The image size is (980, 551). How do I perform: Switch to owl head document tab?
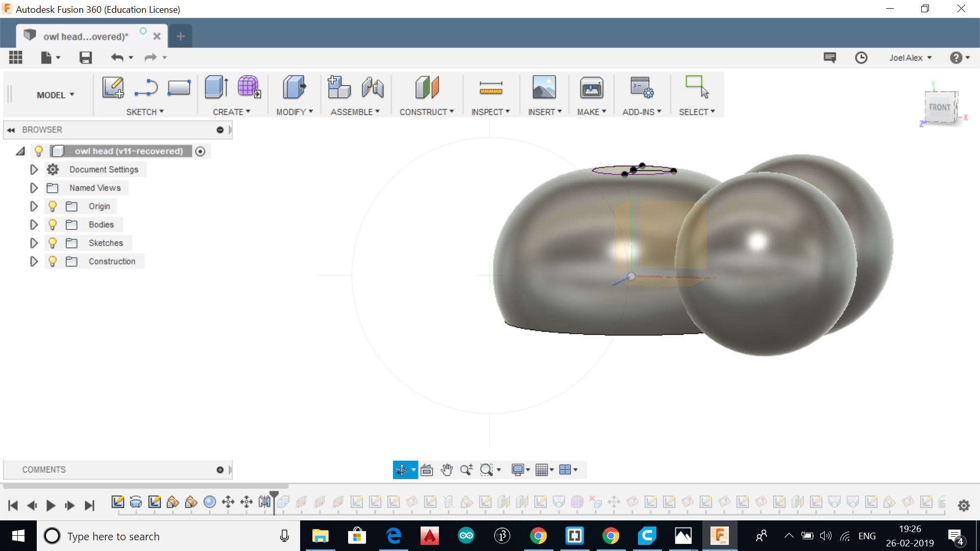click(x=86, y=36)
